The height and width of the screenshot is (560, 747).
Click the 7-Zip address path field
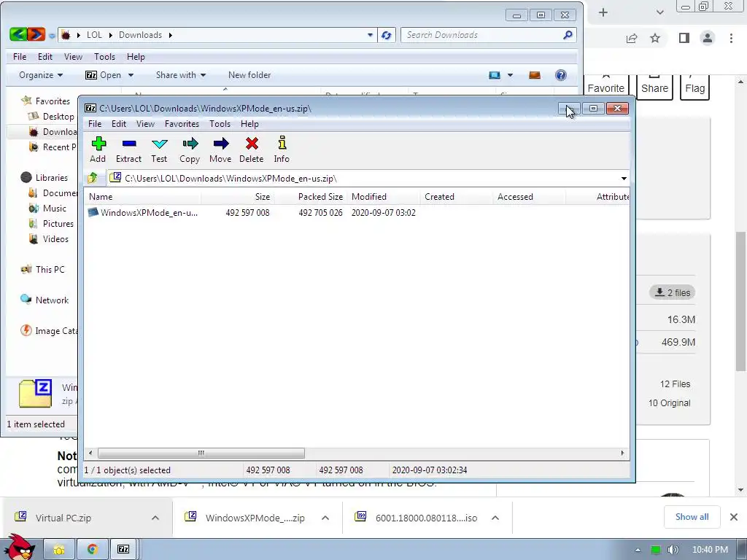click(x=362, y=179)
